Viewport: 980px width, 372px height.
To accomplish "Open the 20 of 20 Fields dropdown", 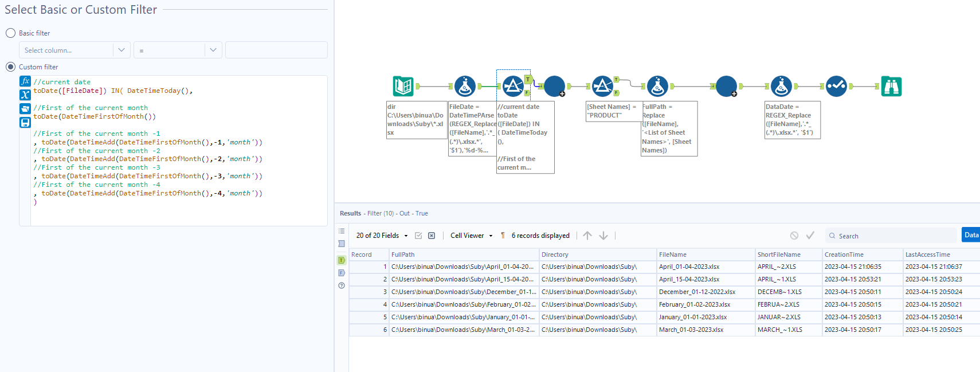I will click(x=382, y=236).
